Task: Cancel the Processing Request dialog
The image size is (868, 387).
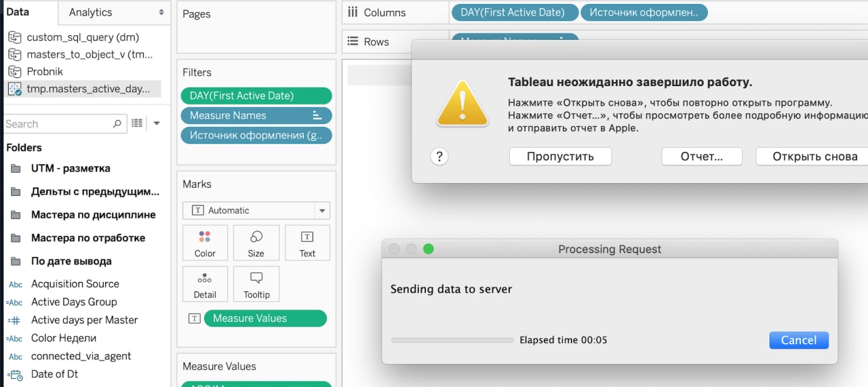Action: coord(799,340)
